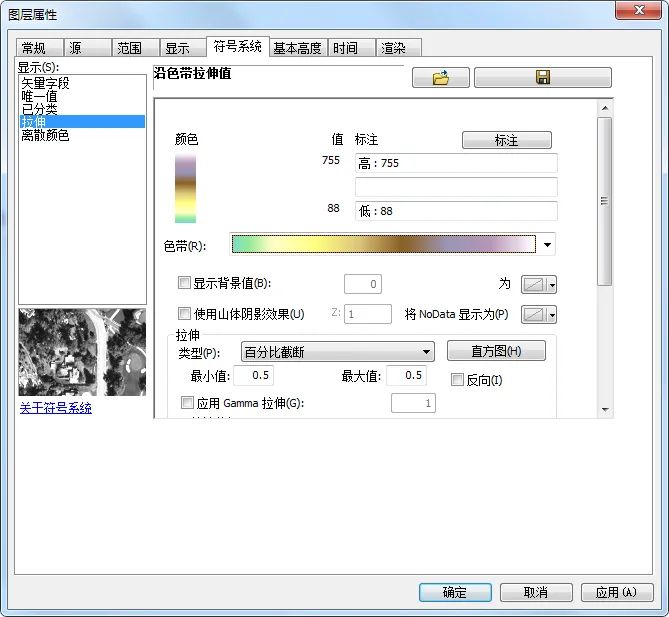Enable 显示背景值(B) checkbox
Viewport: 669px width, 617px height.
click(x=184, y=282)
